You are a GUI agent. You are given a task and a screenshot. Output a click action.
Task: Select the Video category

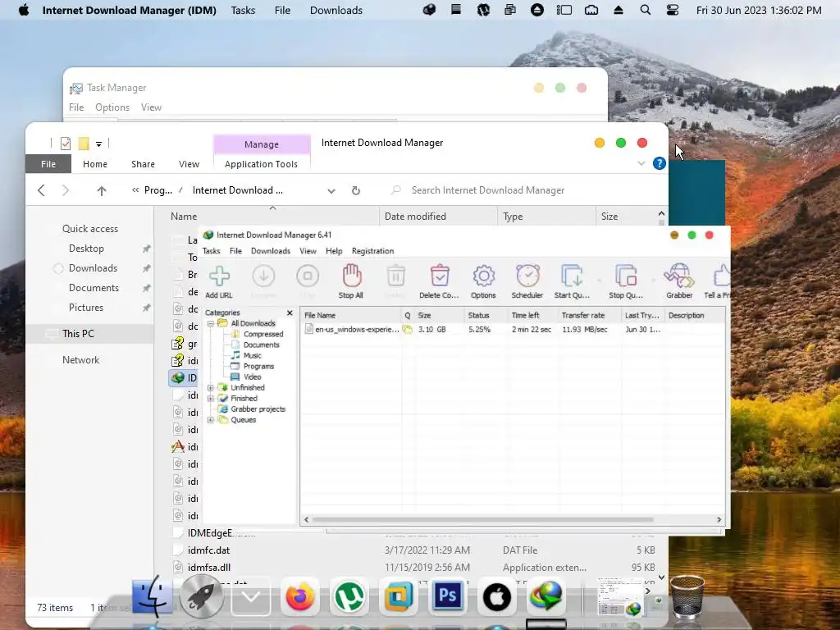pos(253,377)
